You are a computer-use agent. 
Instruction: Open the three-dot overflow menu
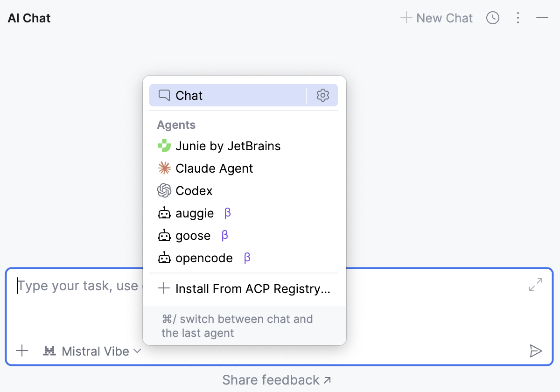pyautogui.click(x=518, y=18)
